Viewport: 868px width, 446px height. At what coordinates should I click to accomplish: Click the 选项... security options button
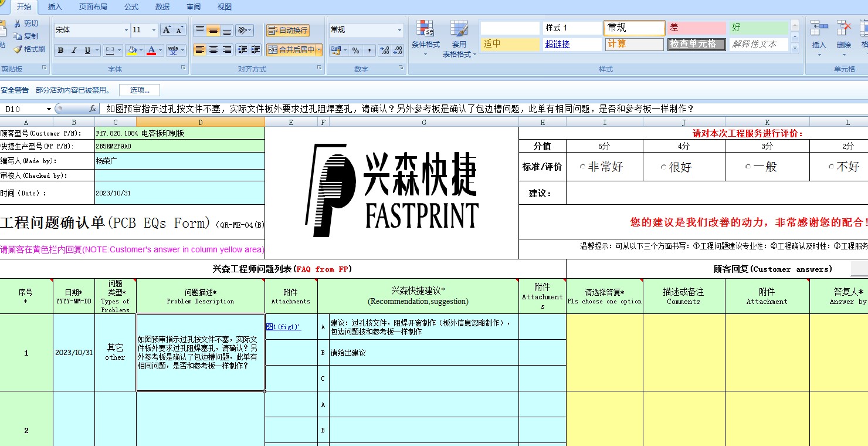[140, 90]
